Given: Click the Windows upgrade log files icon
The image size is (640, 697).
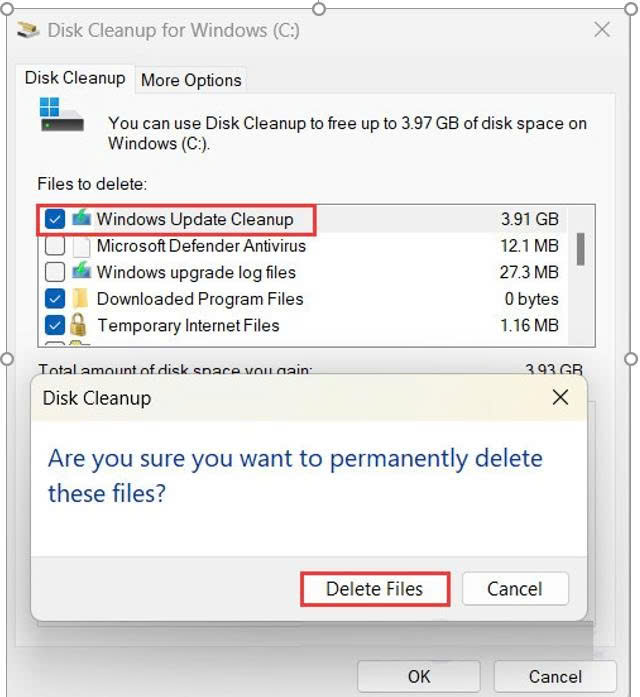Looking at the screenshot, I should tap(81, 271).
